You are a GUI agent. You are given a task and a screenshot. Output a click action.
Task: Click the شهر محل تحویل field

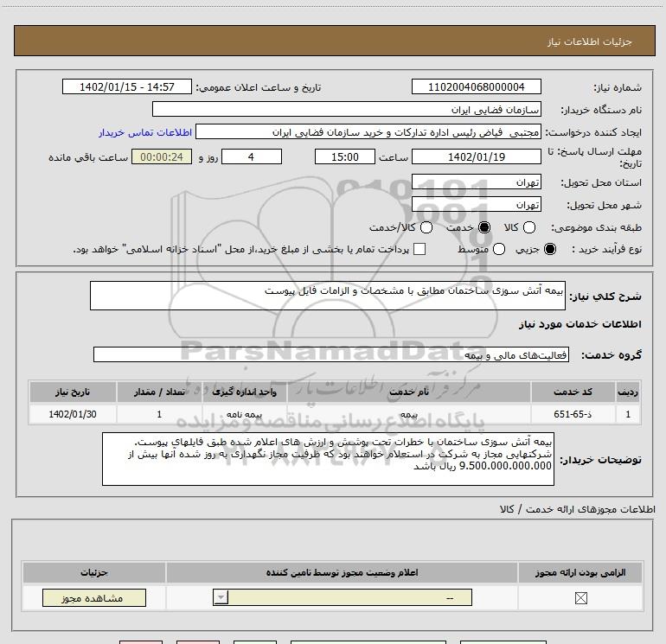(476, 205)
